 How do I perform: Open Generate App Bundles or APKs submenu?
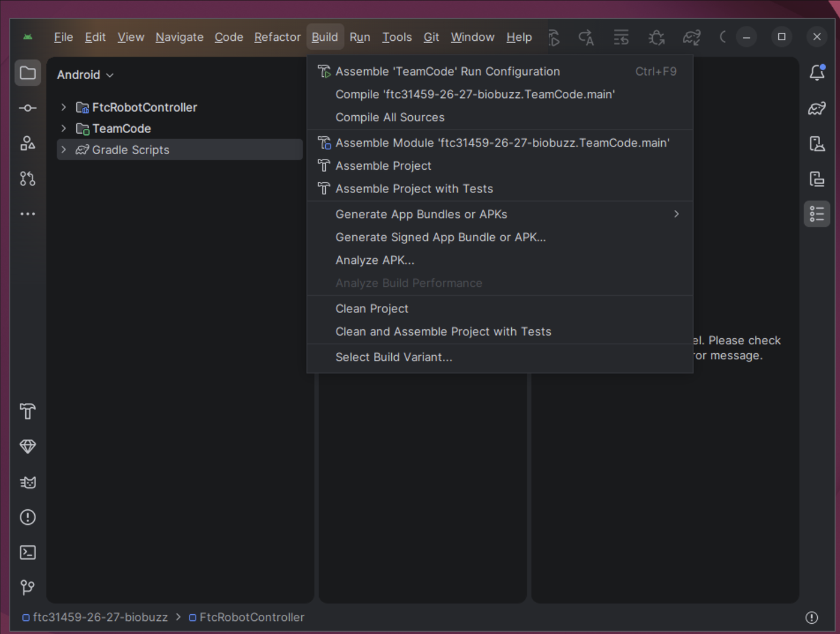click(500, 214)
